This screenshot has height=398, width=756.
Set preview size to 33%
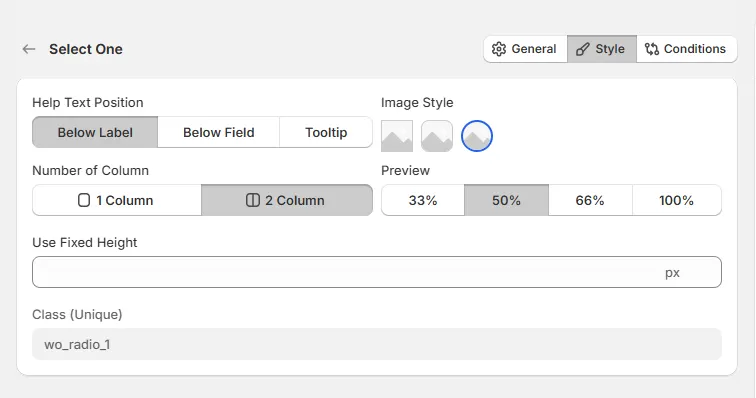pyautogui.click(x=423, y=200)
